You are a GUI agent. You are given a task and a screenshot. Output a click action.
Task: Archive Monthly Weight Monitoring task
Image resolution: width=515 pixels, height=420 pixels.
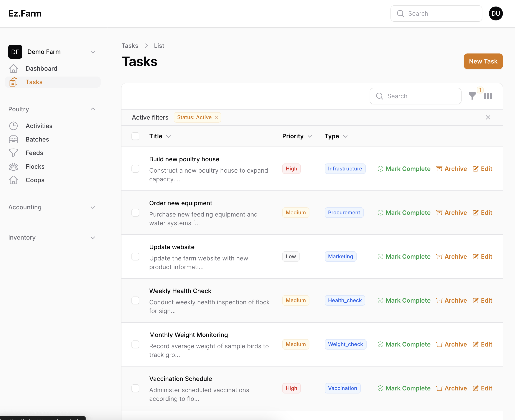tap(451, 344)
